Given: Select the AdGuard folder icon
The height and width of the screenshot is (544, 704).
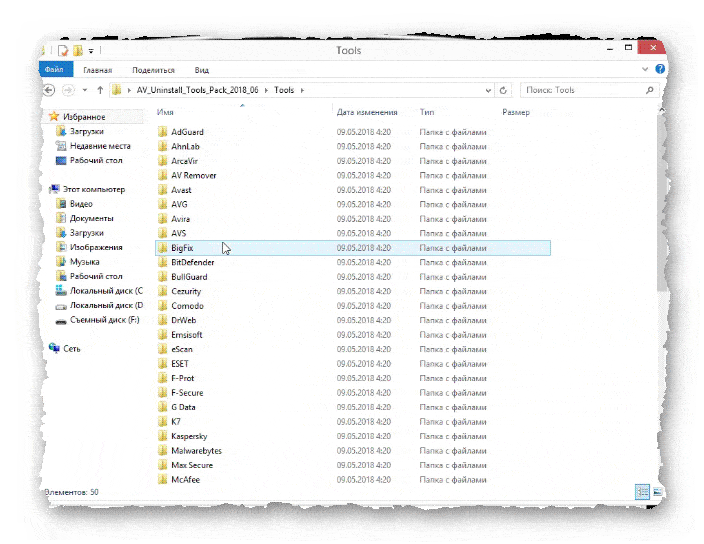Looking at the screenshot, I should click(163, 132).
